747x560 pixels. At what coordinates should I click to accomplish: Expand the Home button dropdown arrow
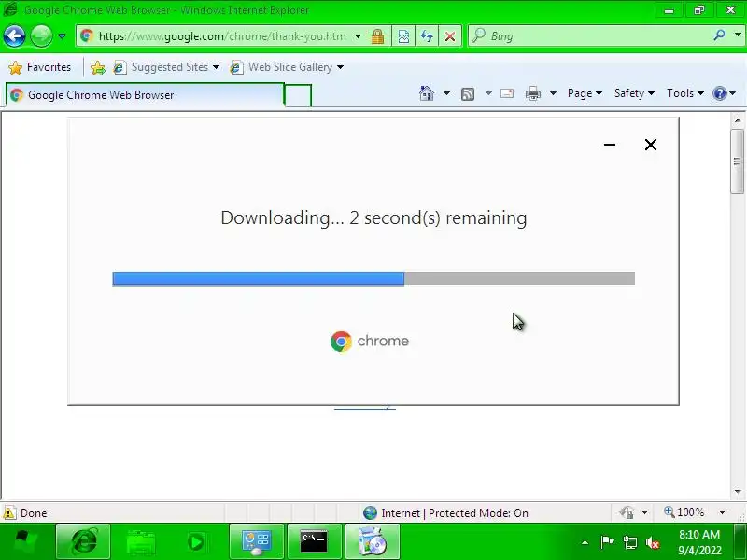click(446, 93)
